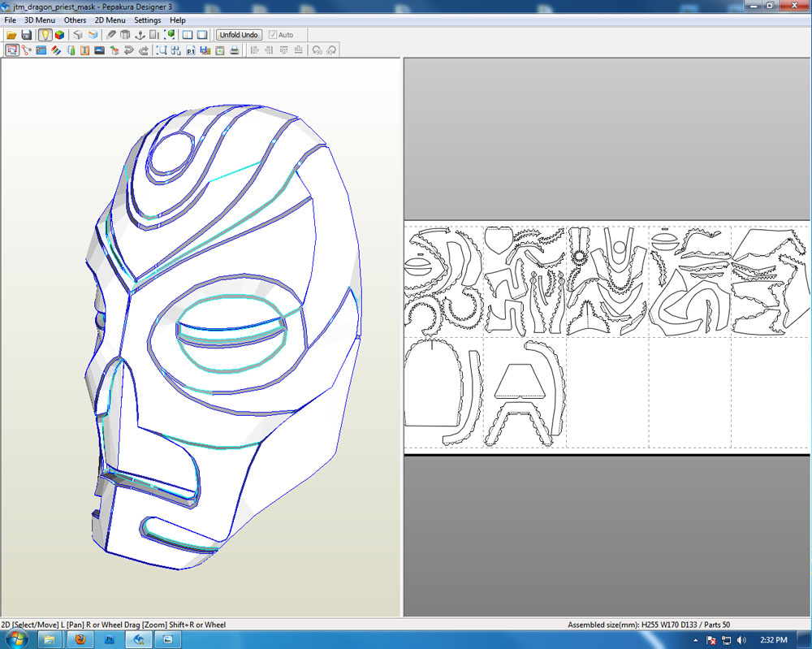This screenshot has width=812, height=649.
Task: Click the "2D [Select/Move]" status bar hint
Action: point(29,625)
